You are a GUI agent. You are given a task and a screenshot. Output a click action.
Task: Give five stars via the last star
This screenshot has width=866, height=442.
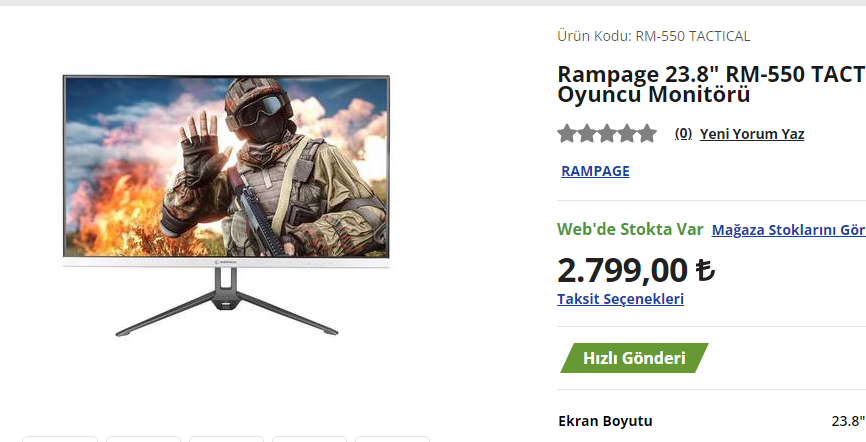click(647, 134)
